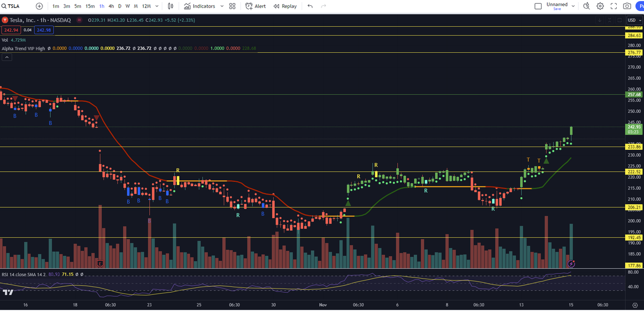Expand the timeframe list chevron
Viewport: 644px width, 311px height.
[x=156, y=6]
